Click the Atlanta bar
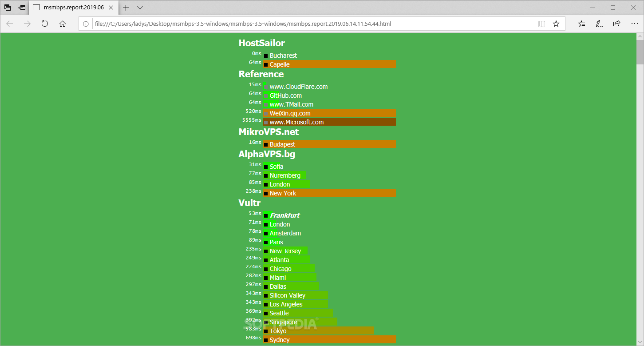 click(286, 260)
